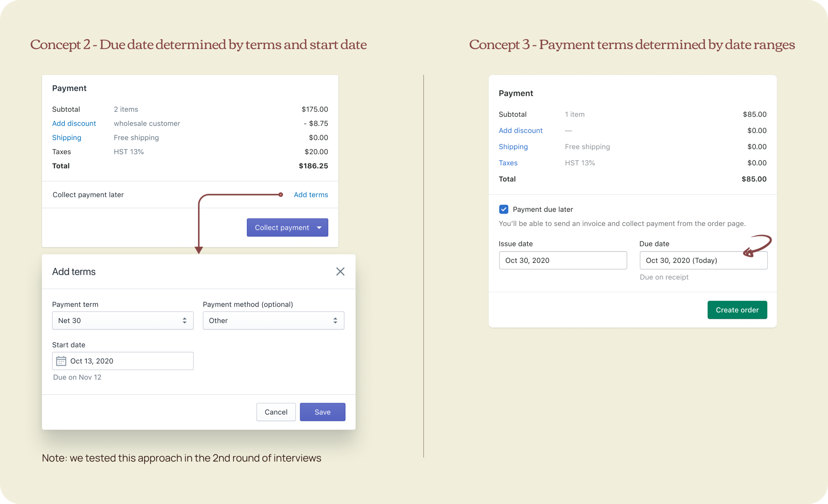Click the Issue date input field

[x=562, y=261]
